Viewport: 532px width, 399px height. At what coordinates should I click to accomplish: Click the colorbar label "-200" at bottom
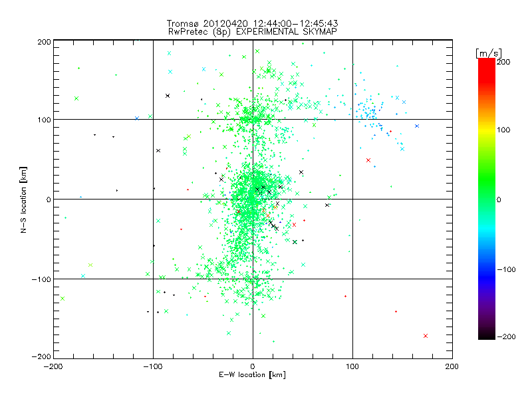click(506, 336)
